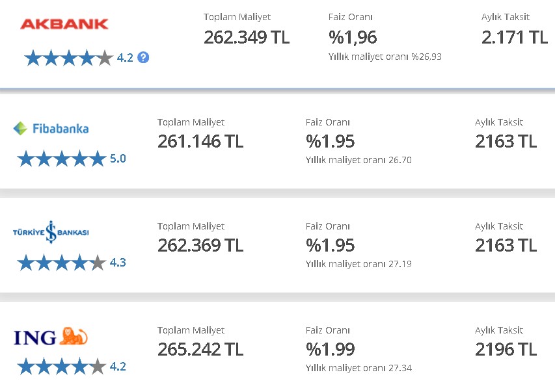555x392 pixels.
Task: Click Fibabanka's five-star rating
Action: [62, 159]
